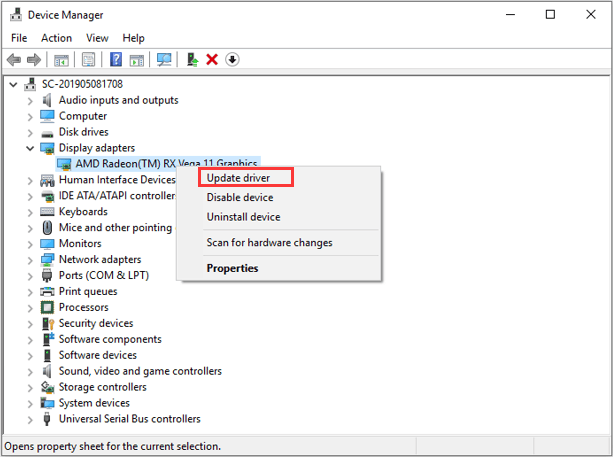This screenshot has width=613, height=457.
Task: Click the Device Manager title bar icon
Action: point(16,14)
